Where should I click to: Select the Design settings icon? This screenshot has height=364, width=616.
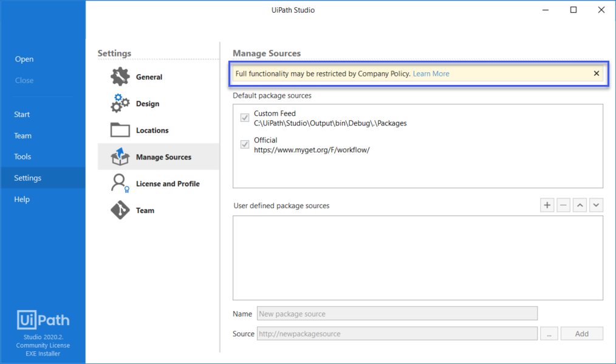(x=119, y=103)
